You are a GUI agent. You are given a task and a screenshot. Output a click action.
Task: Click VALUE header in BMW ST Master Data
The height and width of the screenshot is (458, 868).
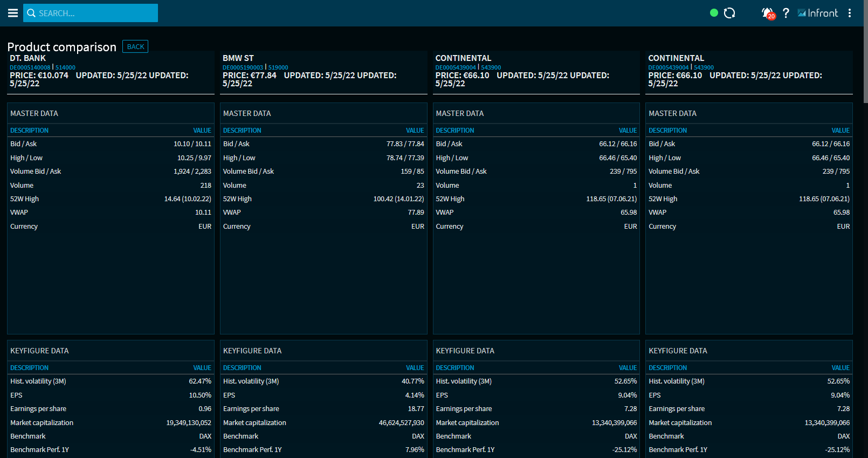tap(415, 131)
